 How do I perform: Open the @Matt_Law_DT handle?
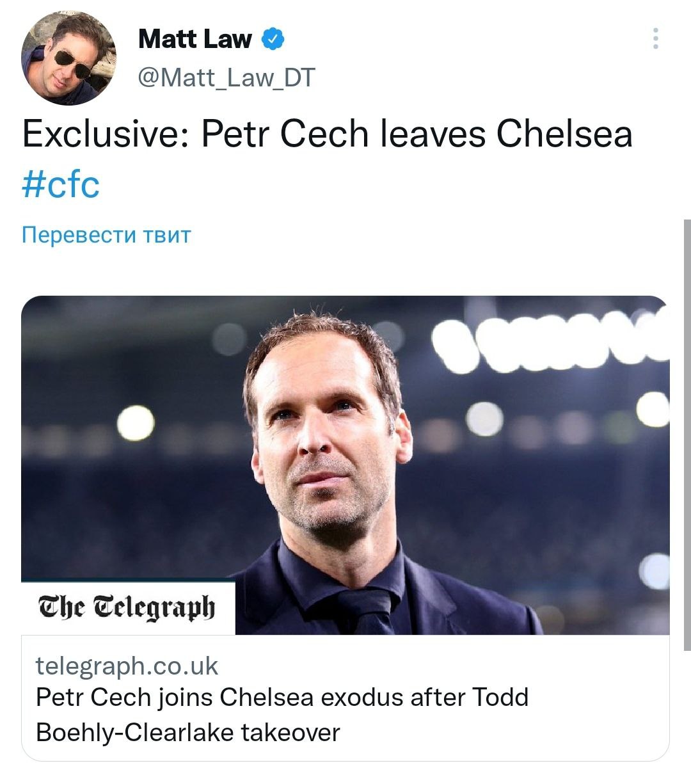[226, 77]
